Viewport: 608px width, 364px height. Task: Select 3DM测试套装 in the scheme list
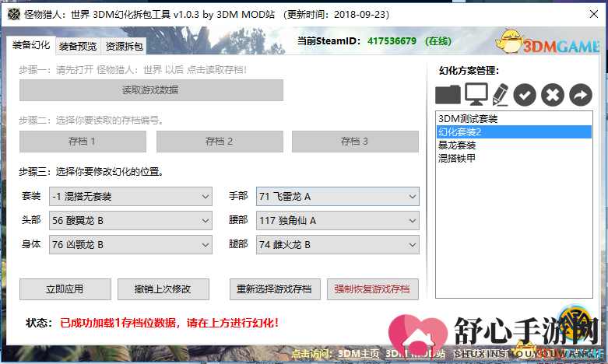coord(514,118)
